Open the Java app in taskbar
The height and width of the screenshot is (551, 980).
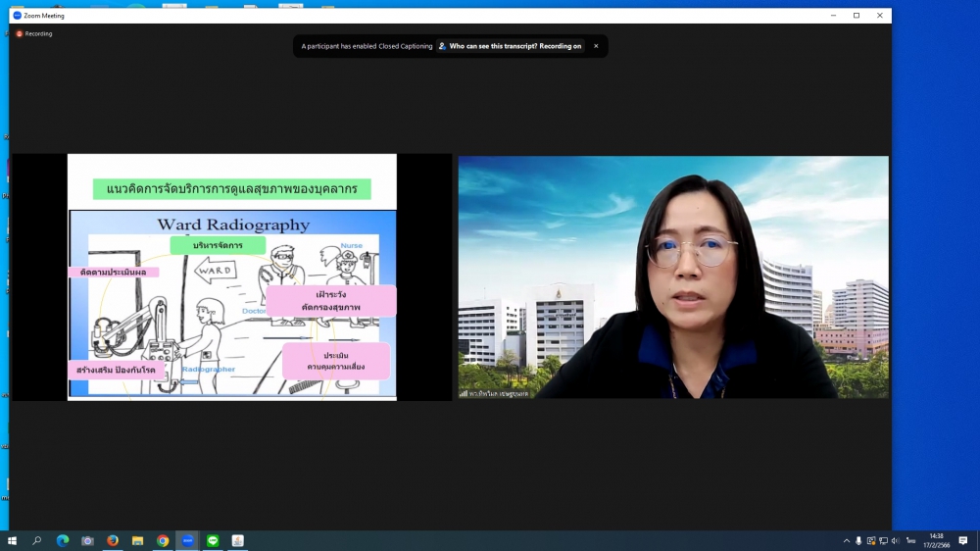[x=237, y=540]
